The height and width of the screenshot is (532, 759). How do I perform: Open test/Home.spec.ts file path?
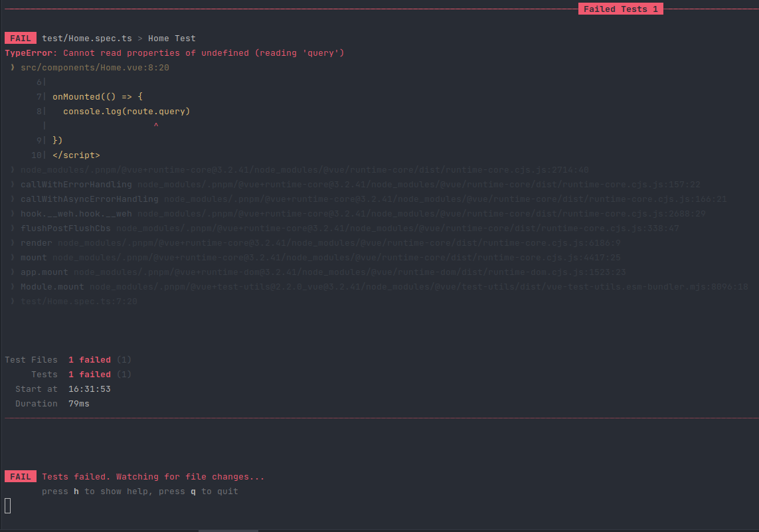(86, 39)
